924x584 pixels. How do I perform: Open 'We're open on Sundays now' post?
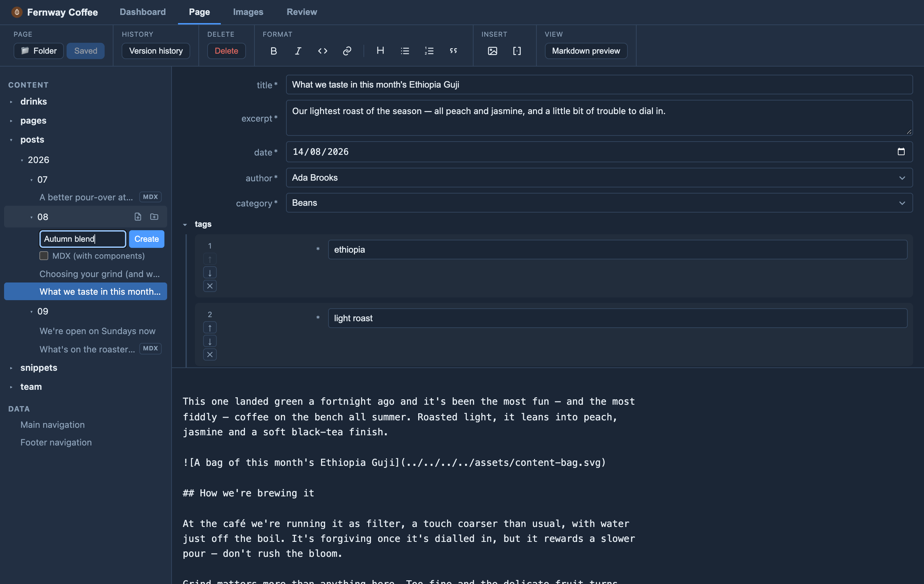point(97,331)
